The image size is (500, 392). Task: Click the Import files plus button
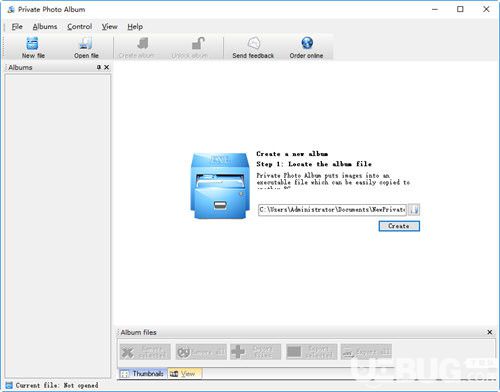tap(256, 352)
